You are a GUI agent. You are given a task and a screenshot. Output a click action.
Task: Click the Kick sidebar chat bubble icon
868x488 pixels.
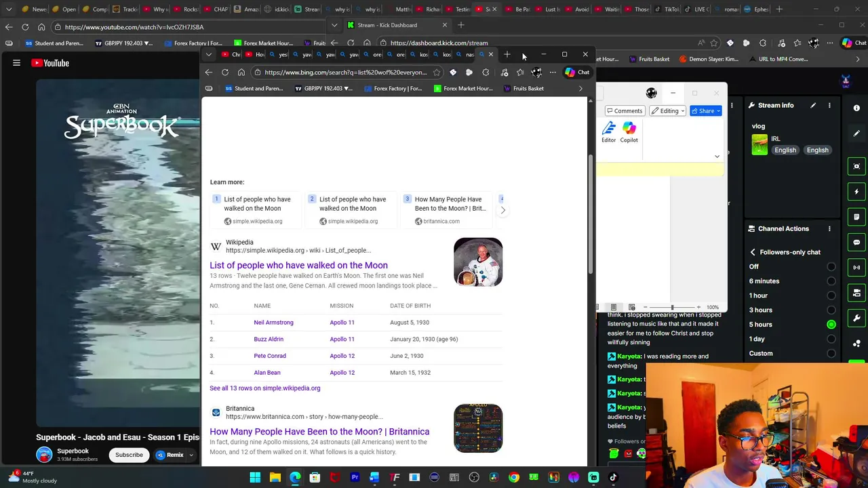856,242
